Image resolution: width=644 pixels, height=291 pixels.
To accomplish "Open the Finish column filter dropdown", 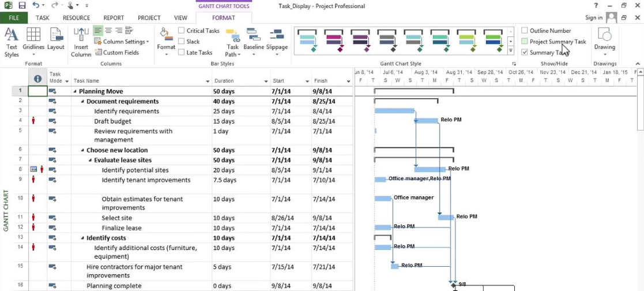I will tap(349, 81).
